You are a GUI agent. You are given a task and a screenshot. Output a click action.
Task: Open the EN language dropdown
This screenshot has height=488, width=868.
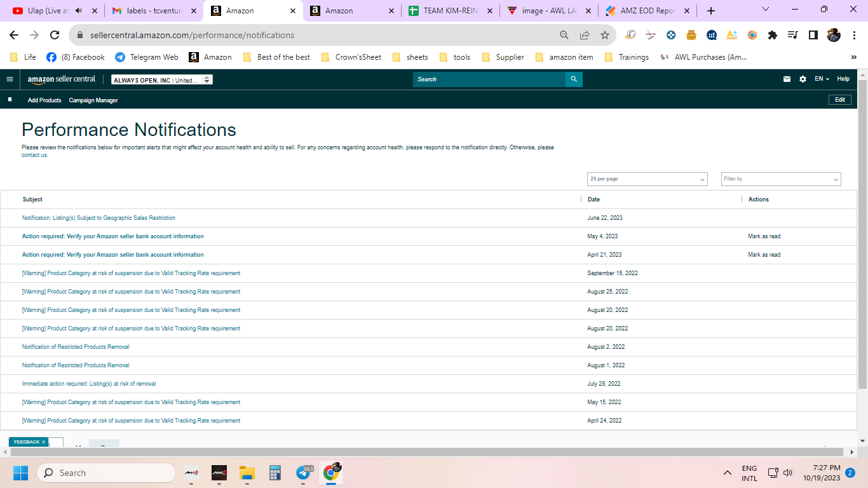[822, 79]
